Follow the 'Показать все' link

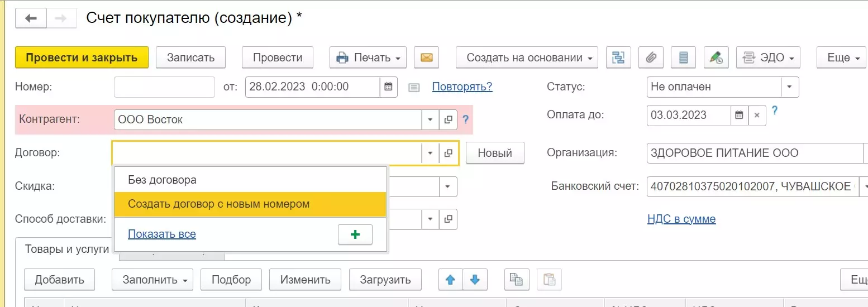(162, 234)
